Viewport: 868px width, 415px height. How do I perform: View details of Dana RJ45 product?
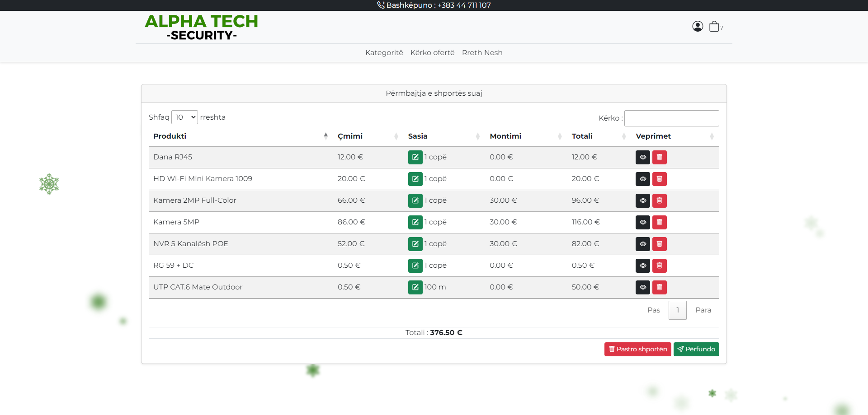coord(642,157)
